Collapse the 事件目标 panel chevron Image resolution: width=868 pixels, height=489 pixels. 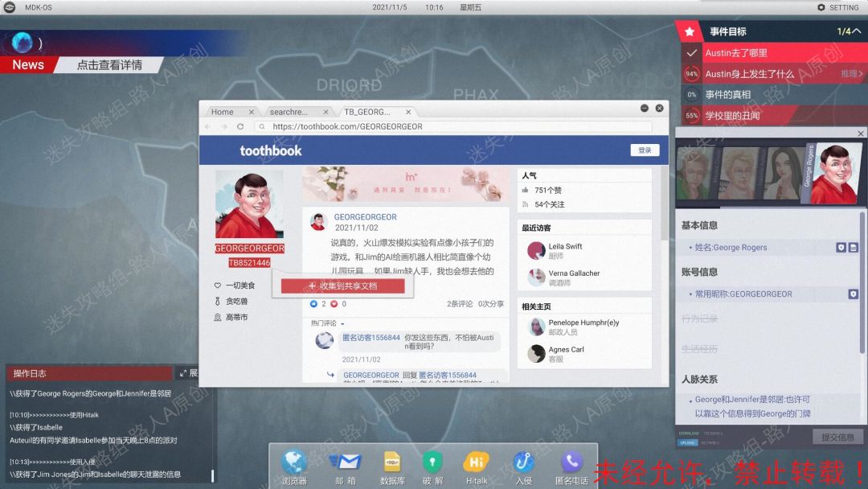[x=857, y=31]
